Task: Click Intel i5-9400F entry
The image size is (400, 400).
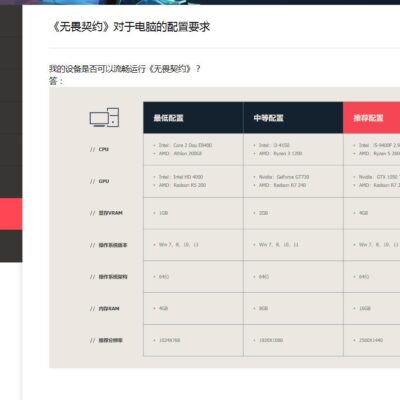Action: click(379, 145)
